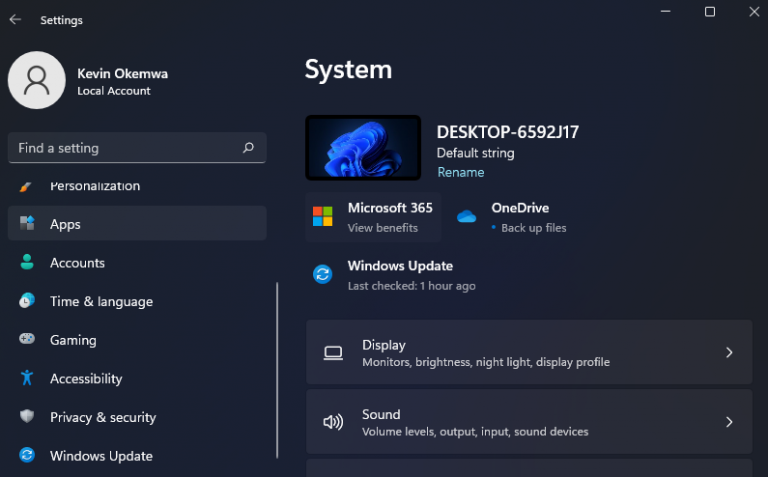
Task: Click the OneDrive heading
Action: tap(520, 208)
